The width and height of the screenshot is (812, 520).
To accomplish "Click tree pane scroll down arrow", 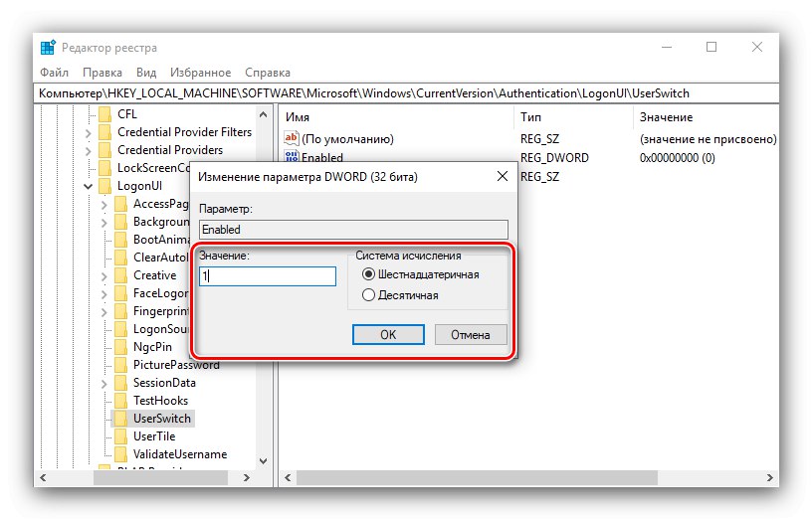I will coord(263,461).
